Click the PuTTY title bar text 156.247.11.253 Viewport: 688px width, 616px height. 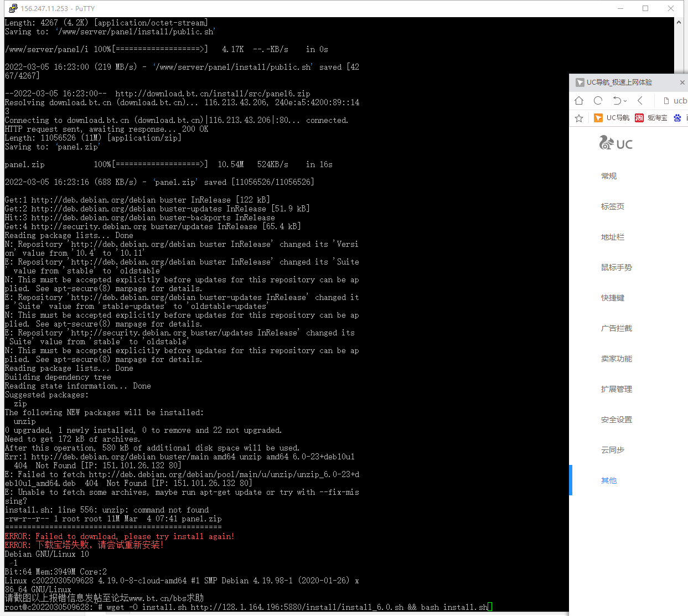[45, 8]
